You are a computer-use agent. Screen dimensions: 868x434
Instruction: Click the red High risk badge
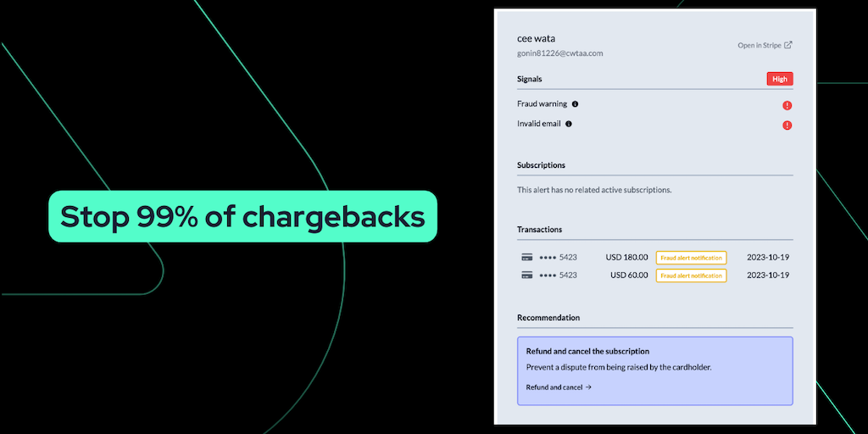(x=780, y=79)
